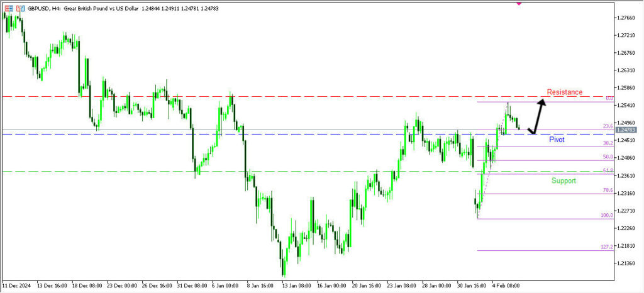
Task: Select the red Resistance label
Action: [x=564, y=92]
